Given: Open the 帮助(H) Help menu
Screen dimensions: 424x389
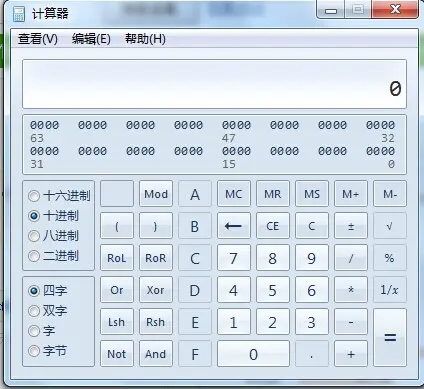Looking at the screenshot, I should tap(145, 39).
